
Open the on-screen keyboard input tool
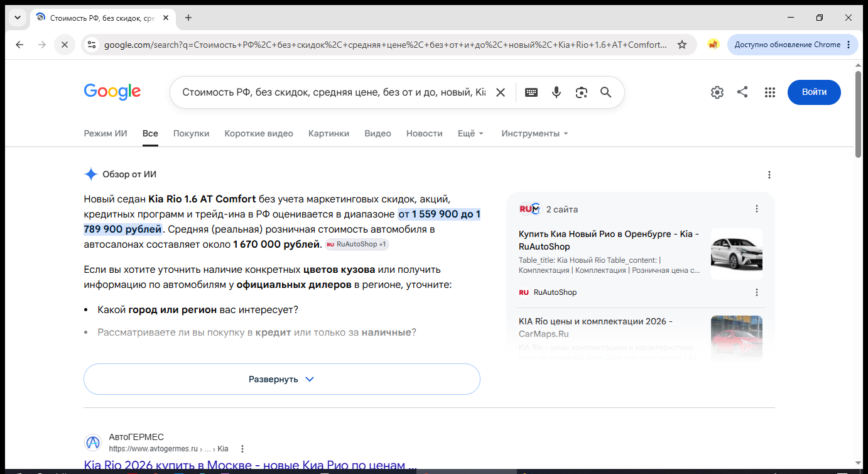point(531,92)
